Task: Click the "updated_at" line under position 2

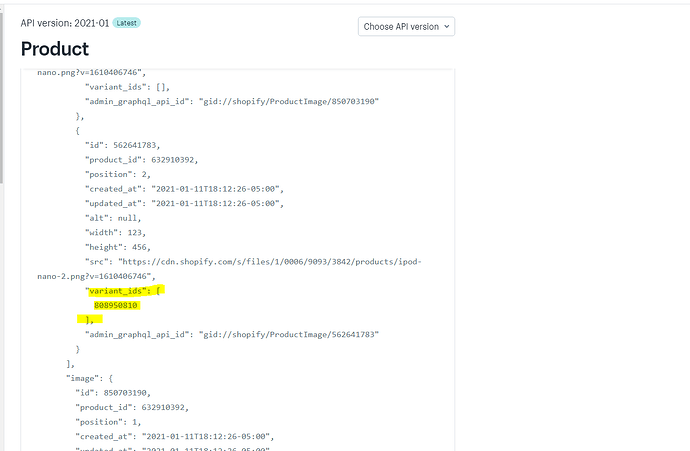Action: [185, 203]
